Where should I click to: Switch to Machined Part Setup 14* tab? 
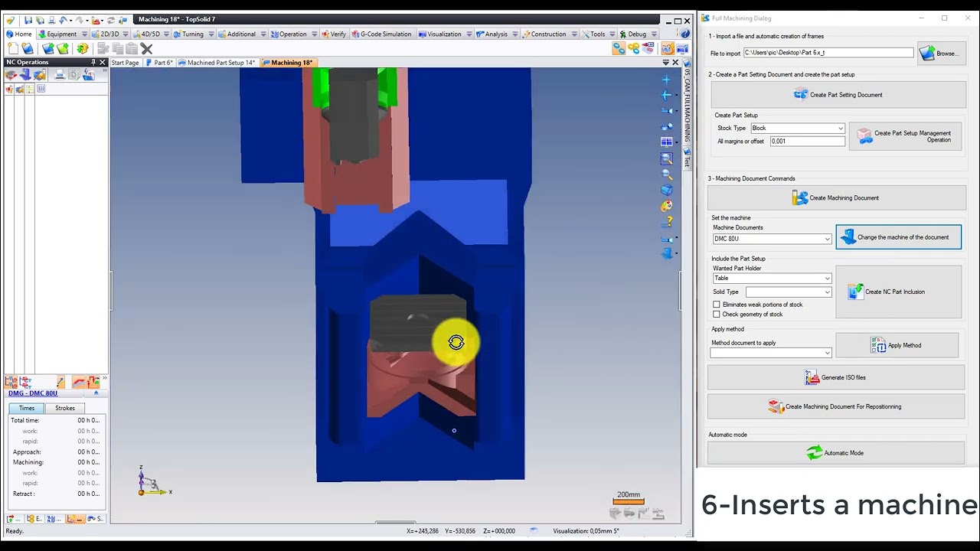[x=217, y=63]
